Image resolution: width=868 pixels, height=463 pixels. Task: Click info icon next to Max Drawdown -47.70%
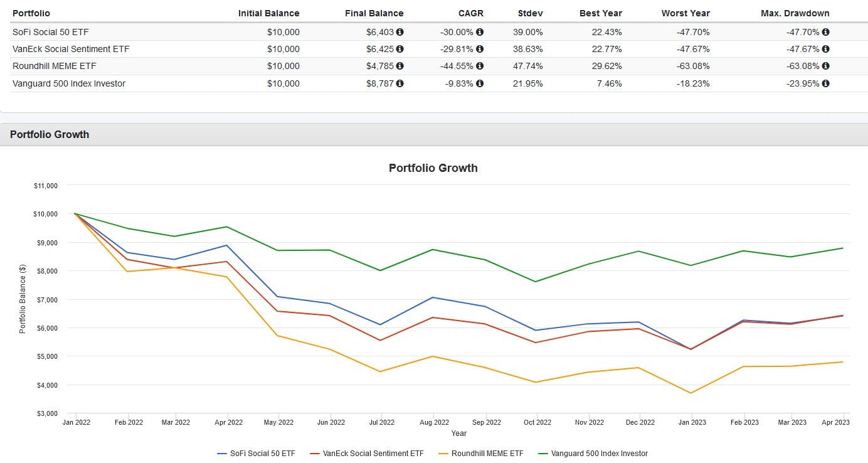point(826,32)
